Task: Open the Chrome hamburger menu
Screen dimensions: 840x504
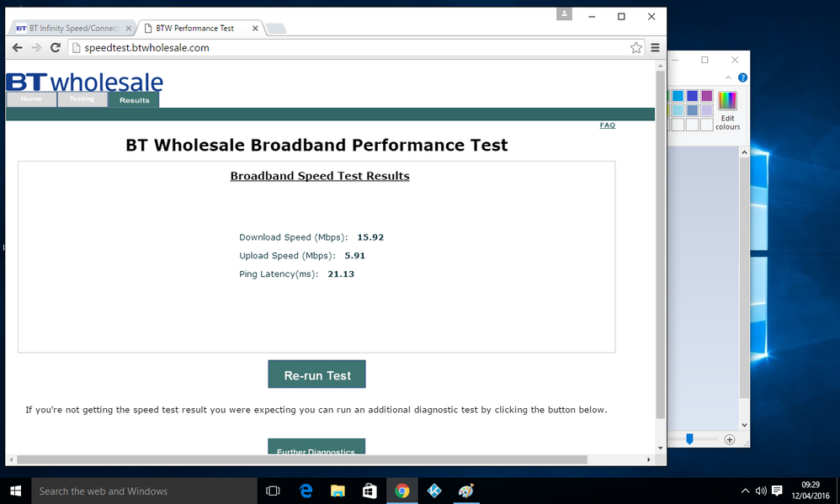Action: pos(655,48)
